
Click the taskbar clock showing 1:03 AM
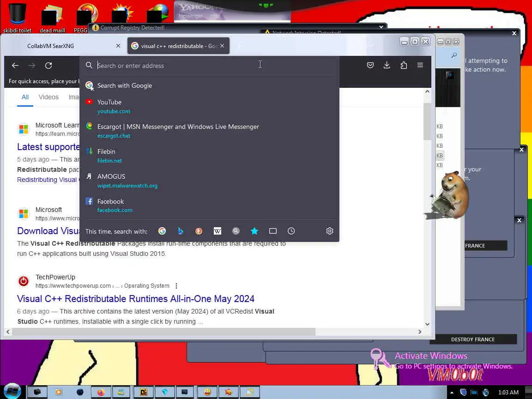coord(508,393)
